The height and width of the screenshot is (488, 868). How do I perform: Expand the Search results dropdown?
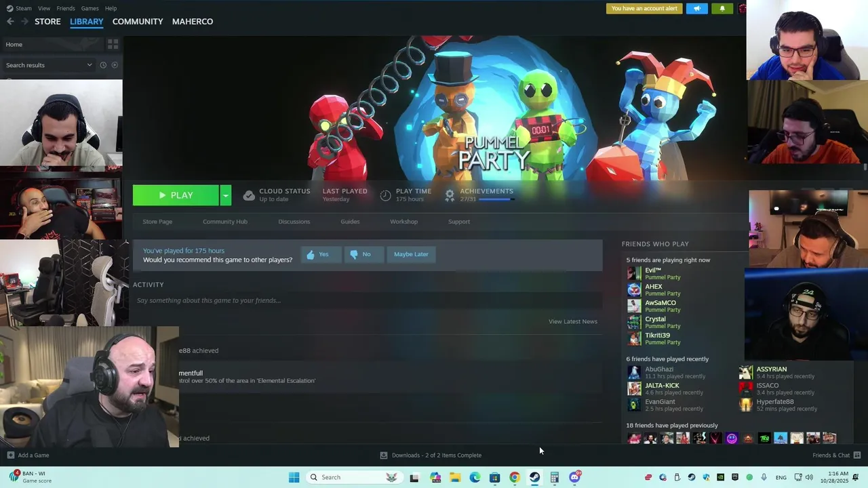point(49,65)
